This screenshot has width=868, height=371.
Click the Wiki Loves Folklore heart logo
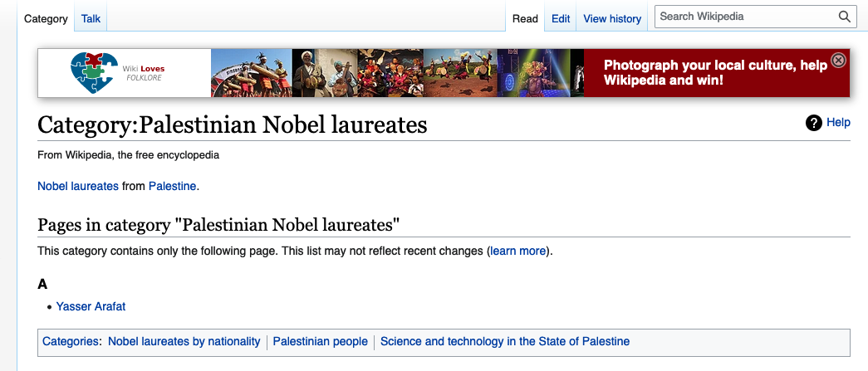click(x=94, y=72)
